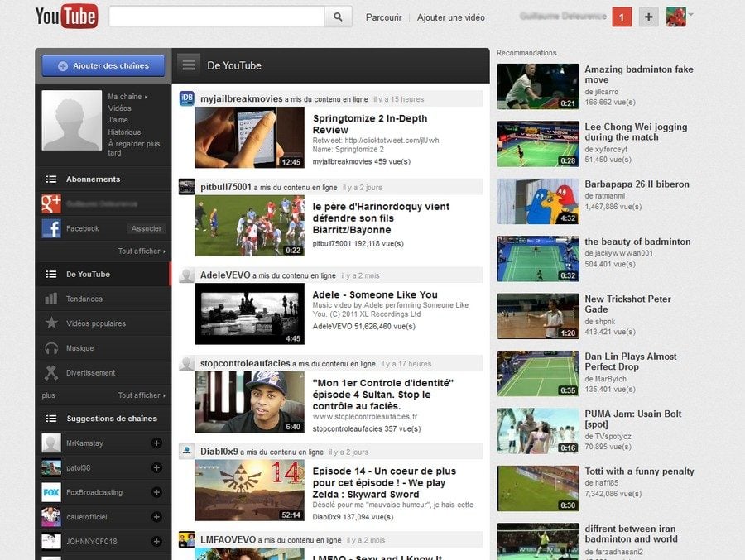The width and height of the screenshot is (745, 560).
Task: Expand Tout afficher under Abonnements
Action: [141, 251]
